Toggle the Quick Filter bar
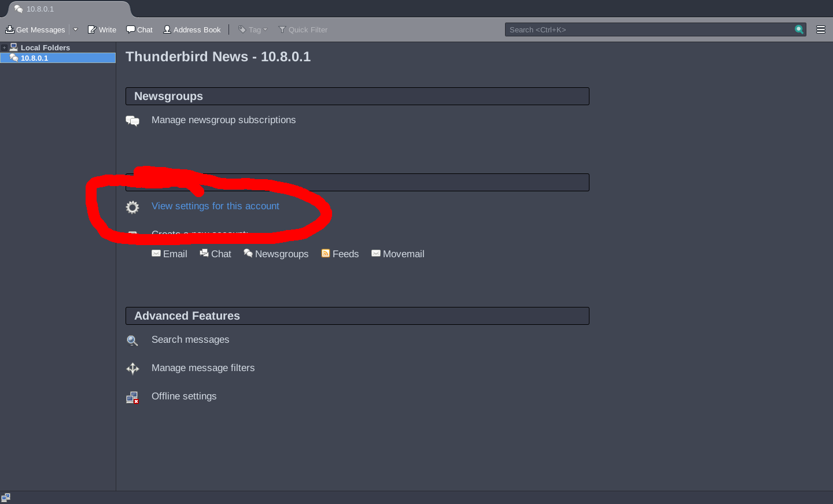833x504 pixels. pyautogui.click(x=303, y=29)
